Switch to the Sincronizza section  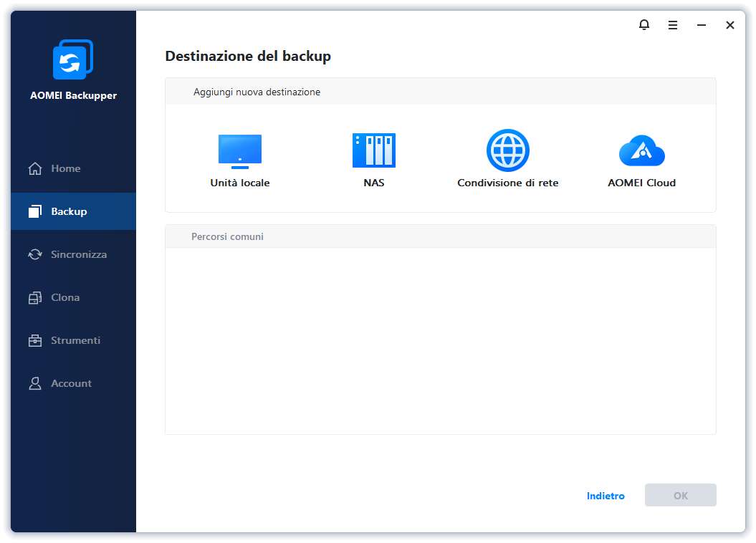[x=78, y=254]
